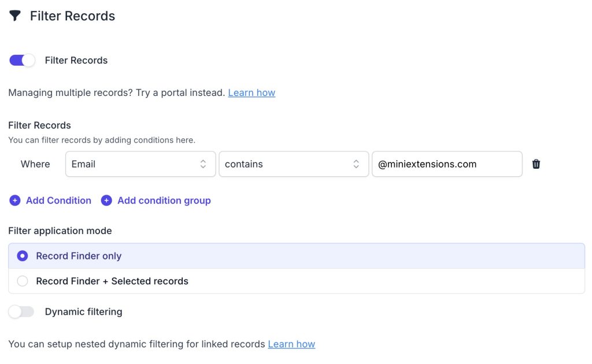Enable the Dynamic filtering switch
The height and width of the screenshot is (364, 592).
21,312
